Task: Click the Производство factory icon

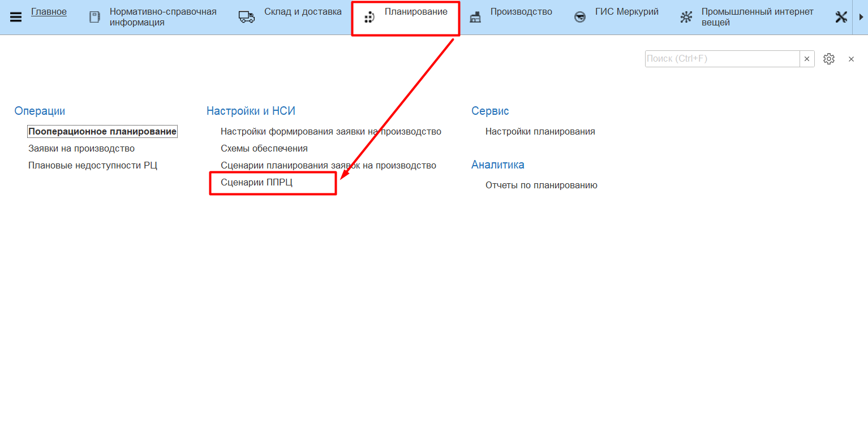Action: click(x=475, y=17)
